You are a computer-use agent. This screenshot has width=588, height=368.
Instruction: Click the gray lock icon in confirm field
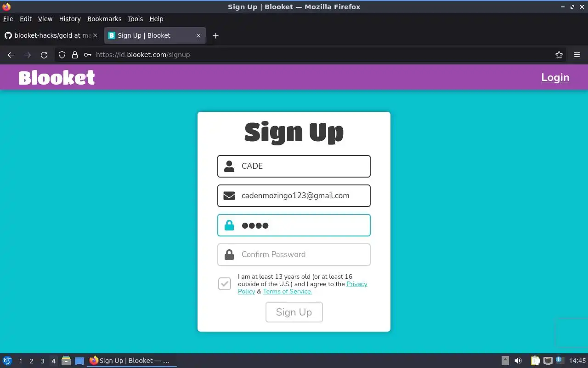[x=229, y=254]
